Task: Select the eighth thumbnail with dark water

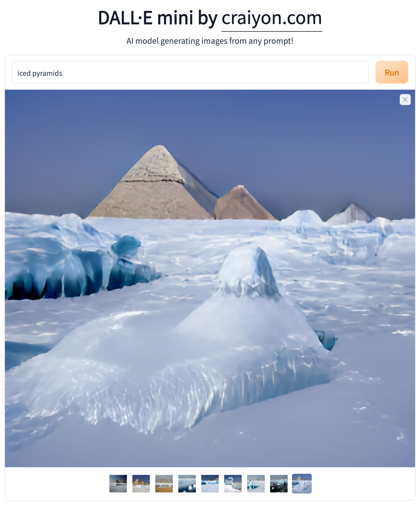Action: [279, 484]
